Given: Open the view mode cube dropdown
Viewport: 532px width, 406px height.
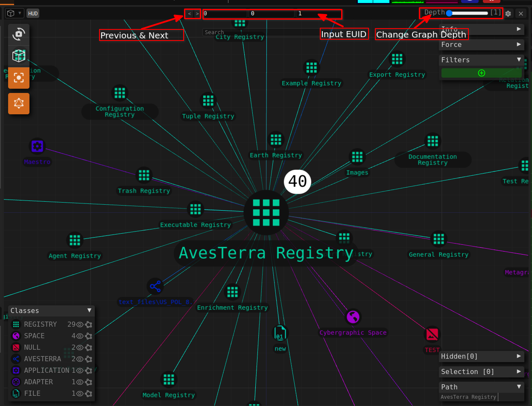Looking at the screenshot, I should [15, 13].
